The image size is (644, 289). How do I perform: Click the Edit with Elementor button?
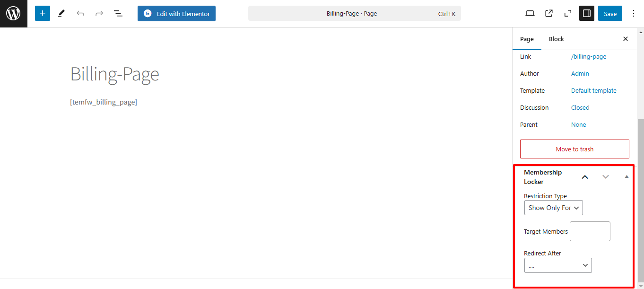[176, 14]
